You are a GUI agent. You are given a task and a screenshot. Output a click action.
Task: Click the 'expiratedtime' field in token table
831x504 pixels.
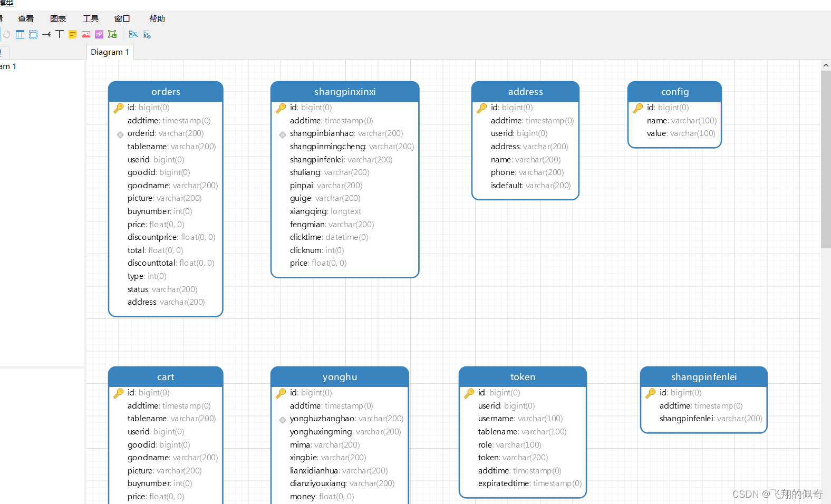click(530, 483)
